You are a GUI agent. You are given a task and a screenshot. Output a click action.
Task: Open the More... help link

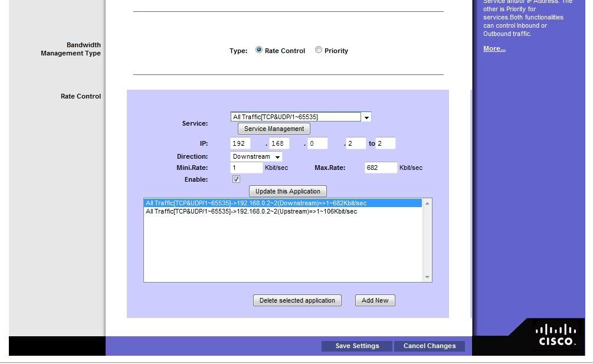point(494,48)
